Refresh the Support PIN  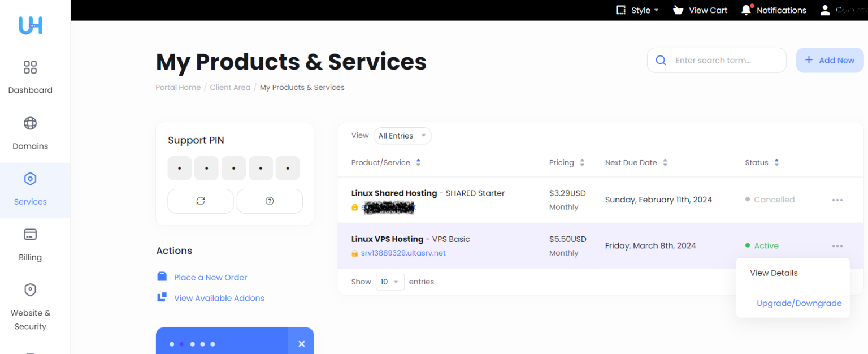tap(200, 201)
